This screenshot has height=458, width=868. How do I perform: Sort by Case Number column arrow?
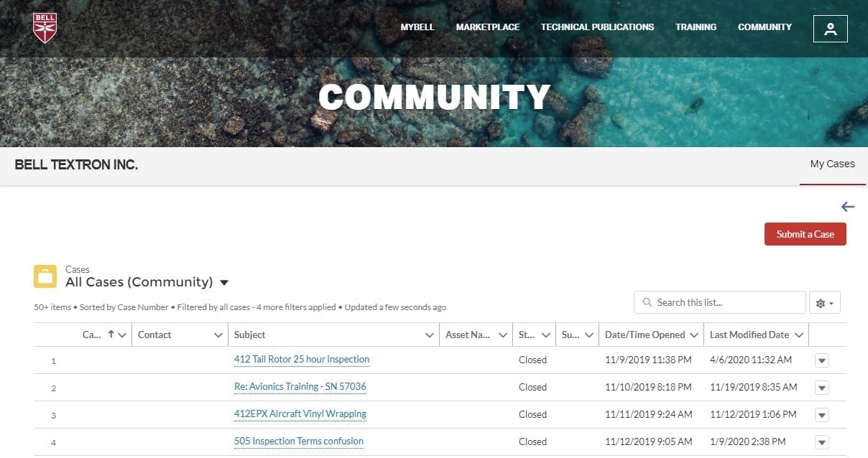(111, 335)
